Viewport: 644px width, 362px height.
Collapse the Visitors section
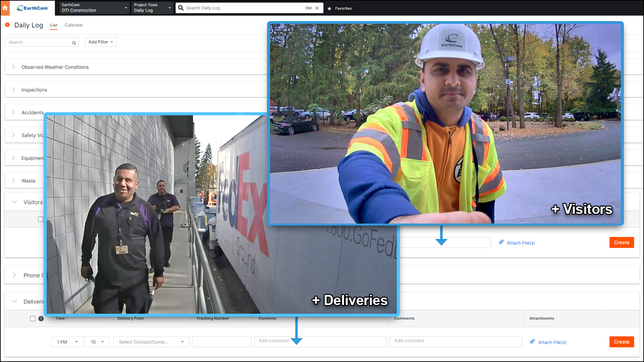(14, 202)
